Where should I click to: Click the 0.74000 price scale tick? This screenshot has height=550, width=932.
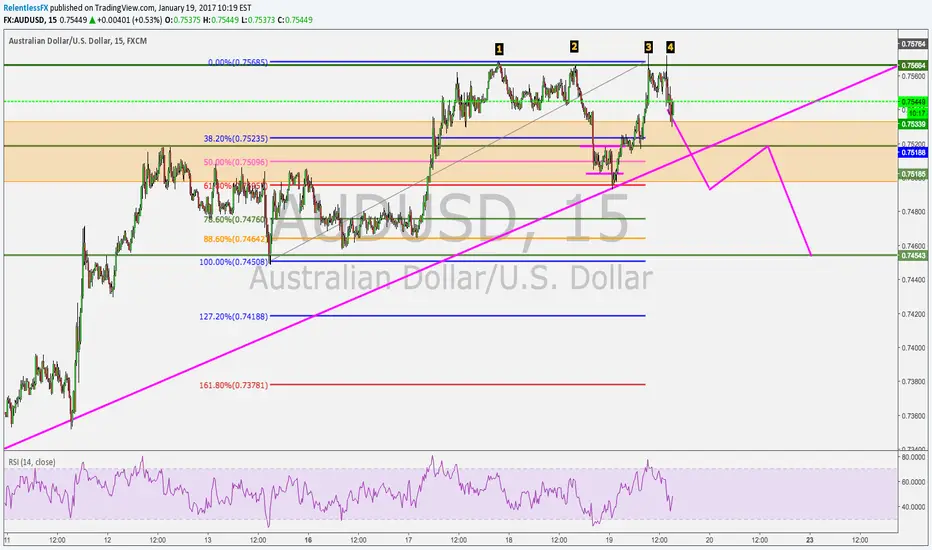914,348
